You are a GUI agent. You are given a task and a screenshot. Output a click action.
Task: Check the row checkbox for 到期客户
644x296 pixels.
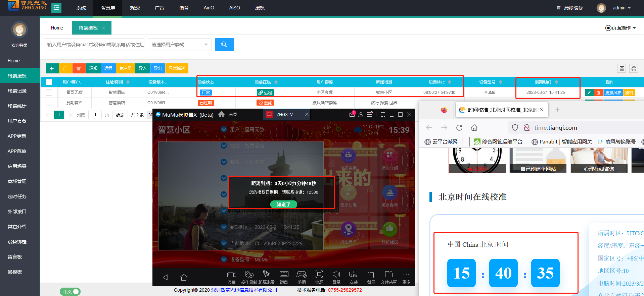(49, 103)
